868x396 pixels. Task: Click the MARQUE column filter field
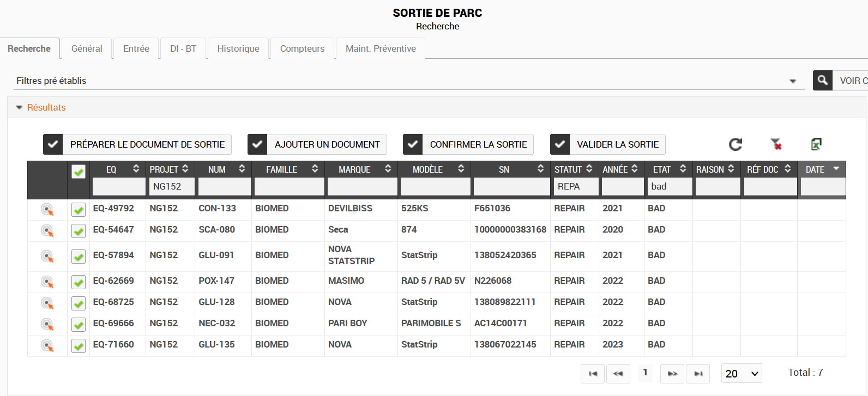[362, 186]
